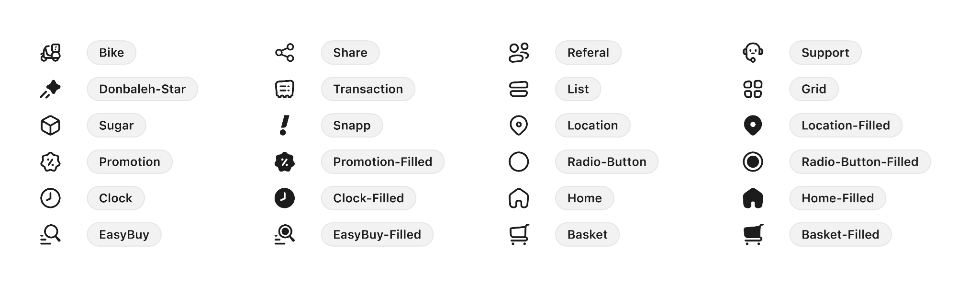Image resolution: width=980 pixels, height=287 pixels.
Task: Click the Support headset icon
Action: (753, 53)
